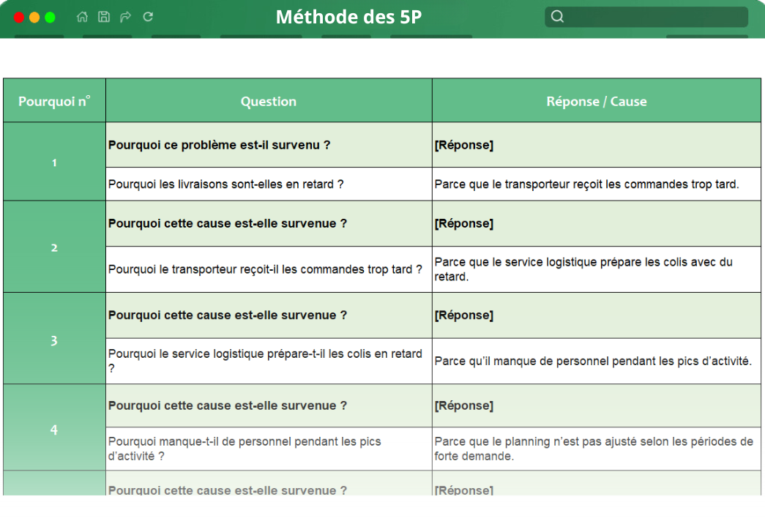Click the Home icon in the toolbar
765x532 pixels.
coord(82,16)
